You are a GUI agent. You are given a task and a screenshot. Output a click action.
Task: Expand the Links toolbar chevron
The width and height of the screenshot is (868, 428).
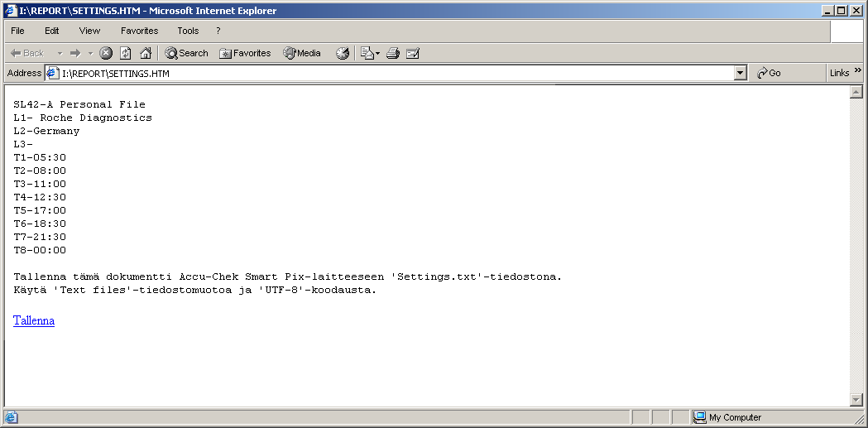pyautogui.click(x=858, y=70)
